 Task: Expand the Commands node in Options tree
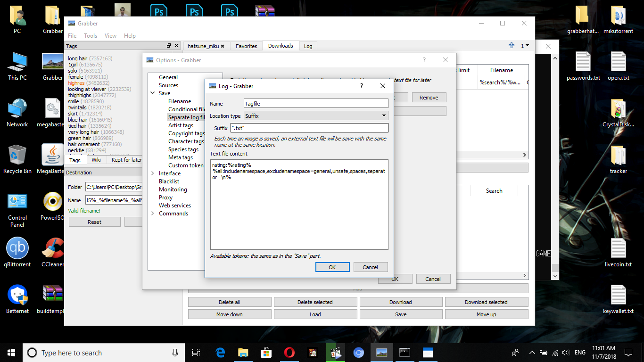pos(152,214)
